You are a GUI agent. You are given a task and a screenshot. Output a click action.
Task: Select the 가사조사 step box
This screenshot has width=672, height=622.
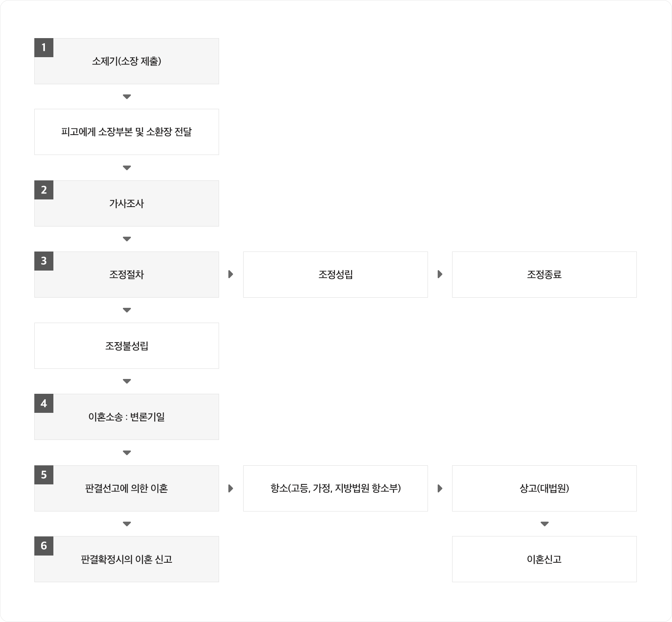click(127, 203)
